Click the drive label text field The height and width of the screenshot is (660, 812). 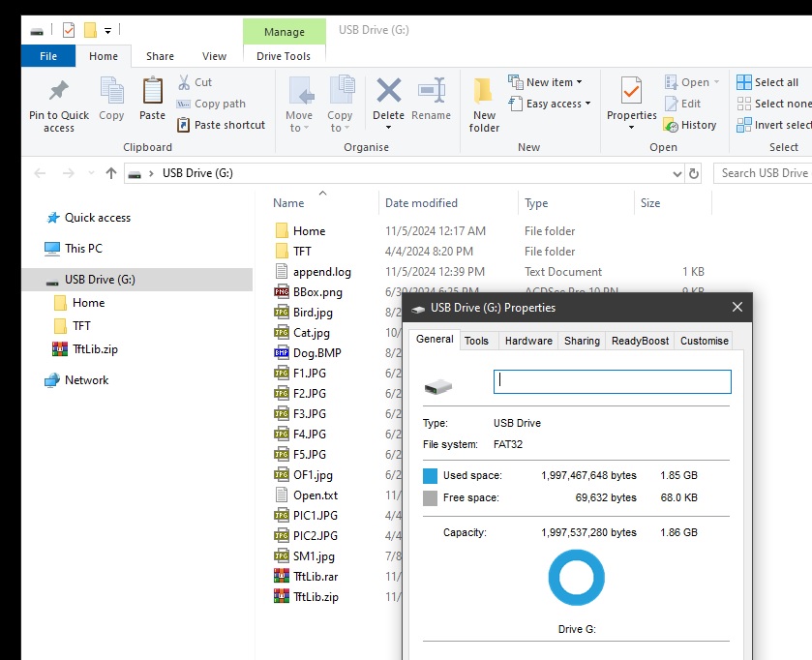tap(612, 381)
